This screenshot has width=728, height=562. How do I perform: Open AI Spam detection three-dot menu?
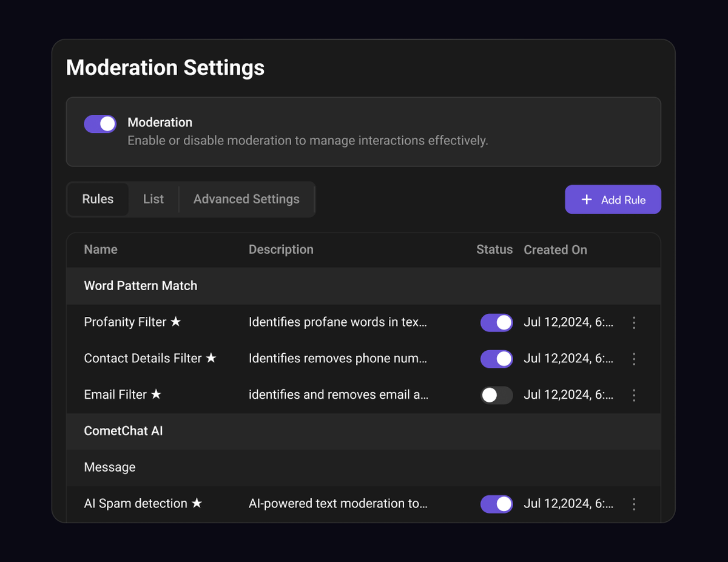tap(634, 504)
